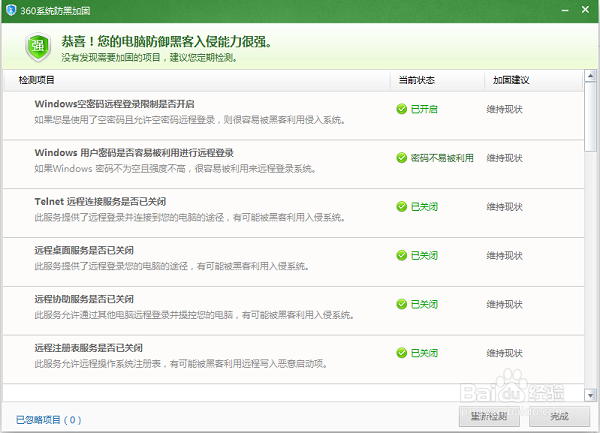Screen dimensions: 600x433
Task: Click the 密码不易被利用 status text
Action: [x=442, y=158]
